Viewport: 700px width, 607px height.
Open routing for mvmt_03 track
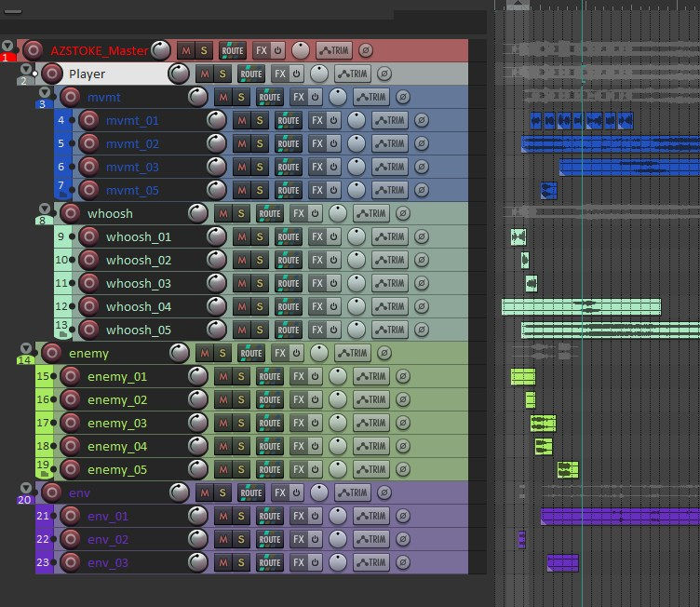(289, 167)
